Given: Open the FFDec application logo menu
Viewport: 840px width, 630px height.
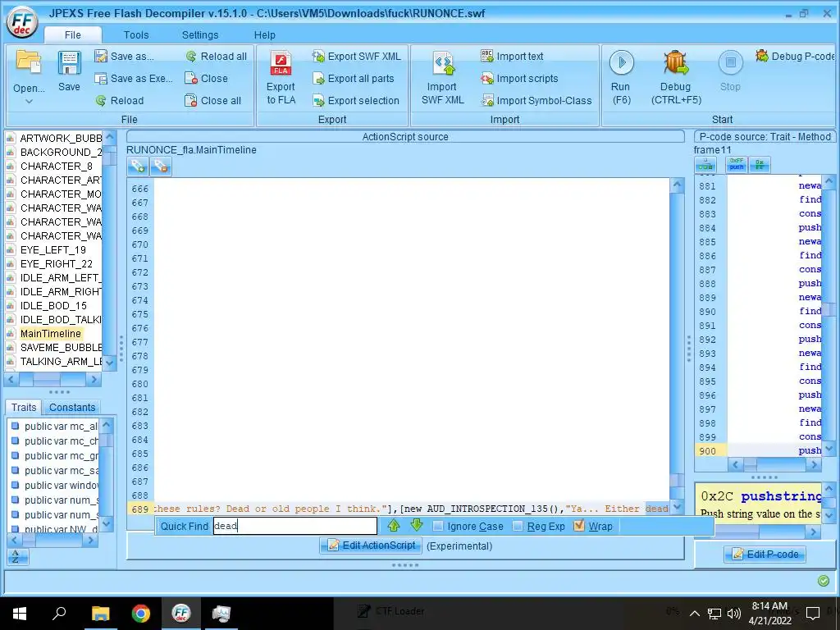Looking at the screenshot, I should 22,22.
